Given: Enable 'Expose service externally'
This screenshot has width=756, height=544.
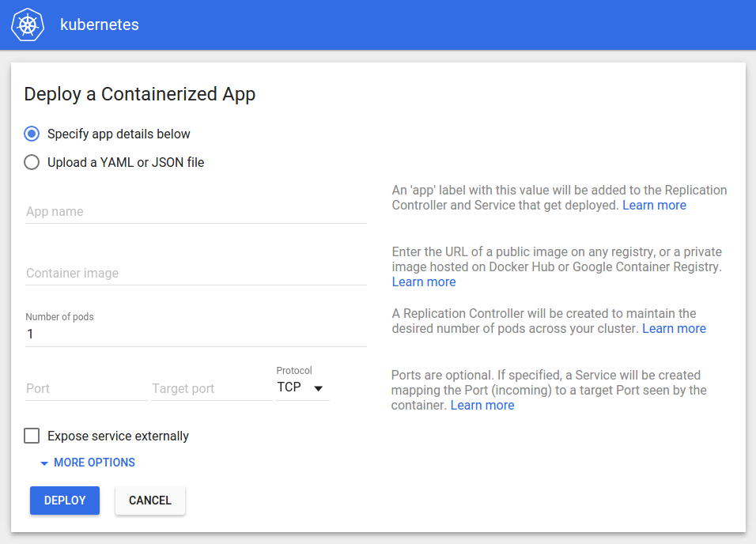Looking at the screenshot, I should (x=31, y=436).
